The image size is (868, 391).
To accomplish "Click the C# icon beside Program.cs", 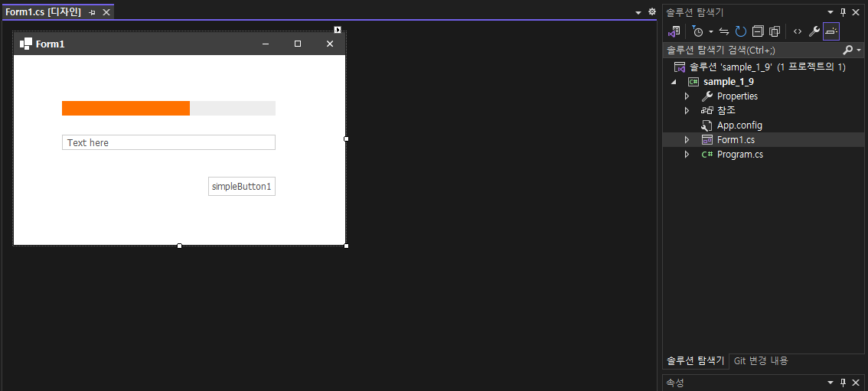I will pos(707,155).
